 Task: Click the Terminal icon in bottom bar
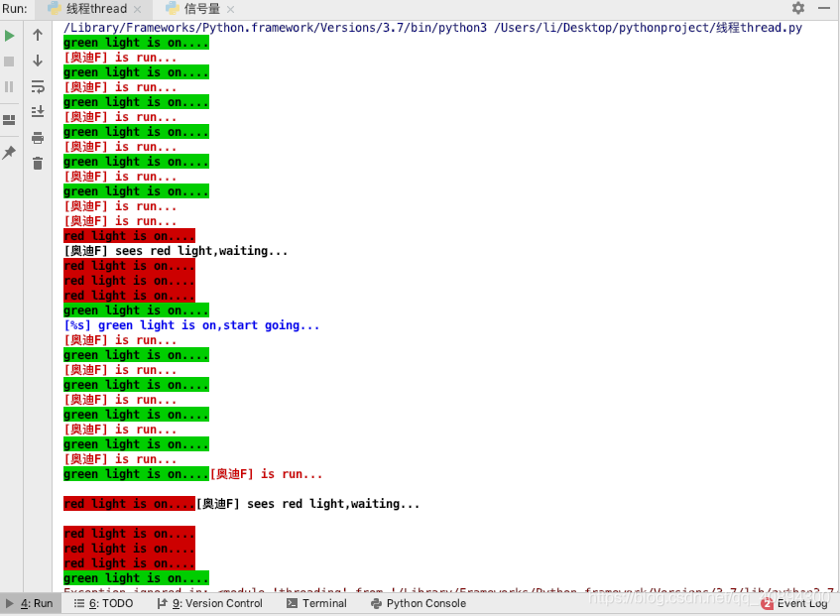pos(292,603)
